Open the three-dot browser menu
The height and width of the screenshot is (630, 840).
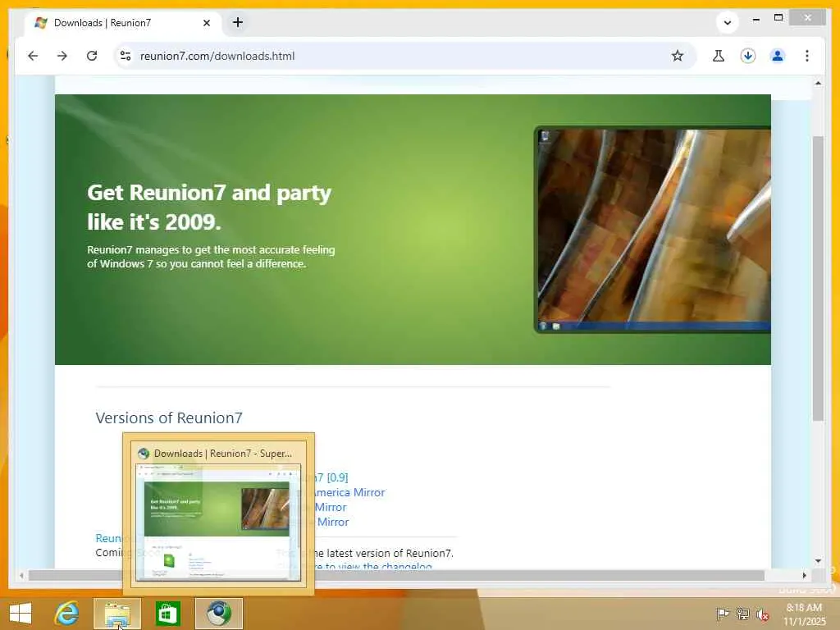pyautogui.click(x=807, y=56)
